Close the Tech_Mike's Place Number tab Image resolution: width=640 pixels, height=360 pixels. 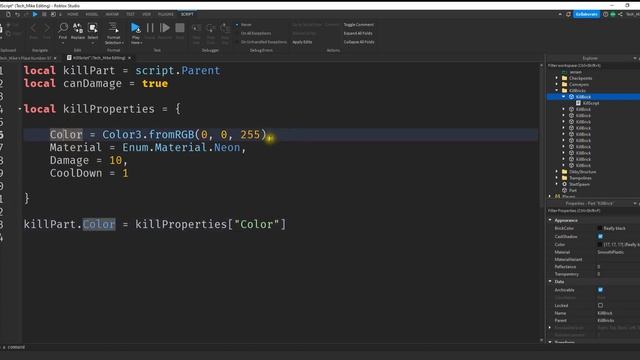click(x=55, y=58)
